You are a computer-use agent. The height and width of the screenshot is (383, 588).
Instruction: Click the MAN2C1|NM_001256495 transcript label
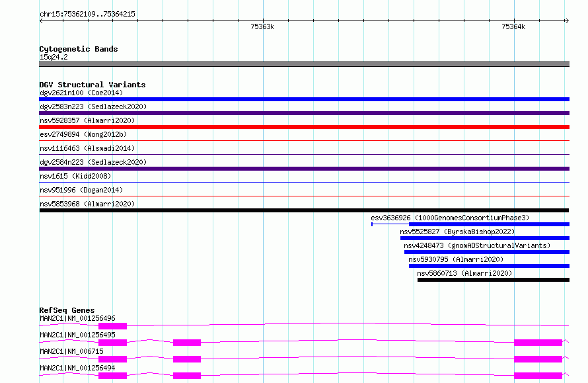77,335
